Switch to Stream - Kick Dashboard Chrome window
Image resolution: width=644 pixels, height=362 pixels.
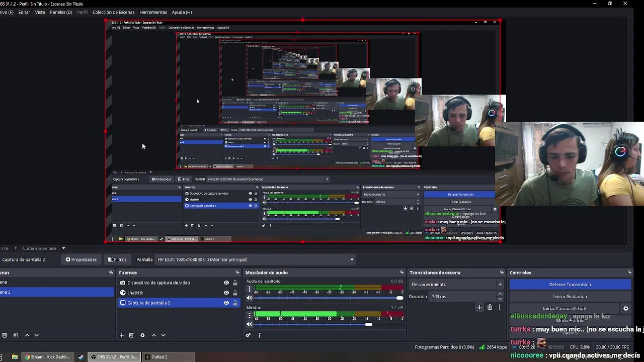[x=47, y=357]
